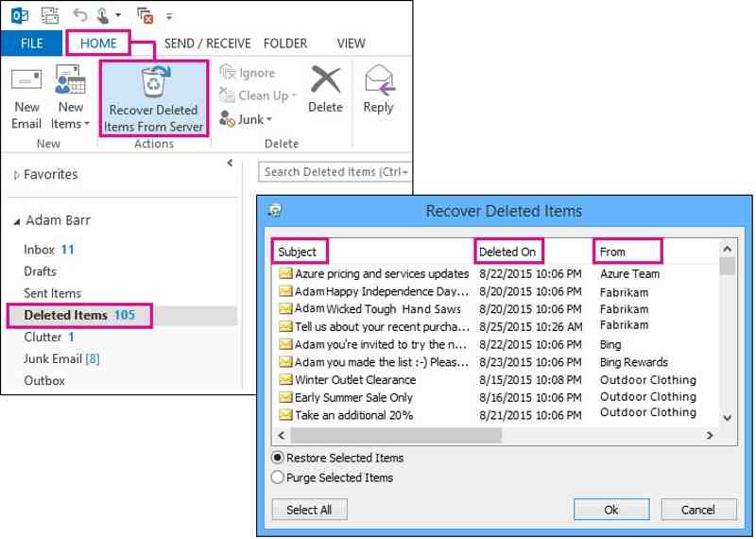Viewport: 756px width, 539px height.
Task: Open the Junk Email folder
Action: [x=61, y=358]
